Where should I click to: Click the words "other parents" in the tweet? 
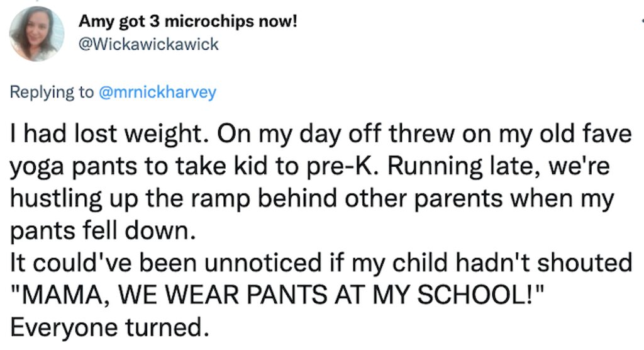(x=424, y=199)
